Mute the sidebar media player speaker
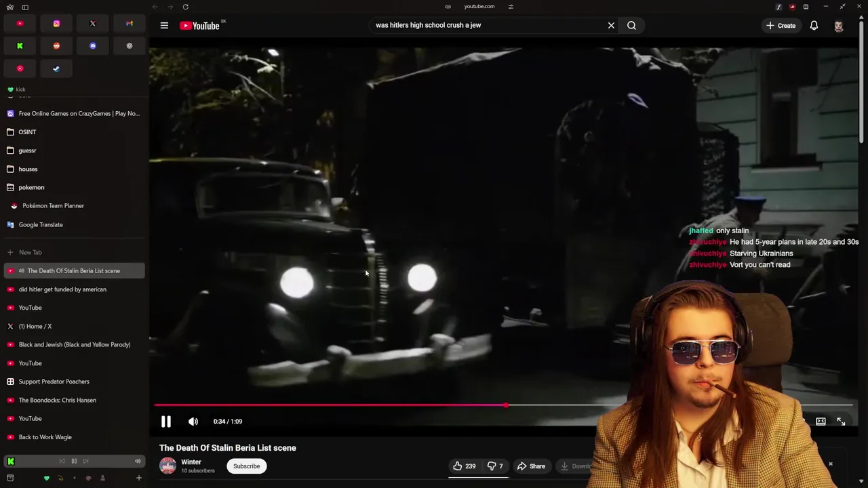 (x=138, y=462)
